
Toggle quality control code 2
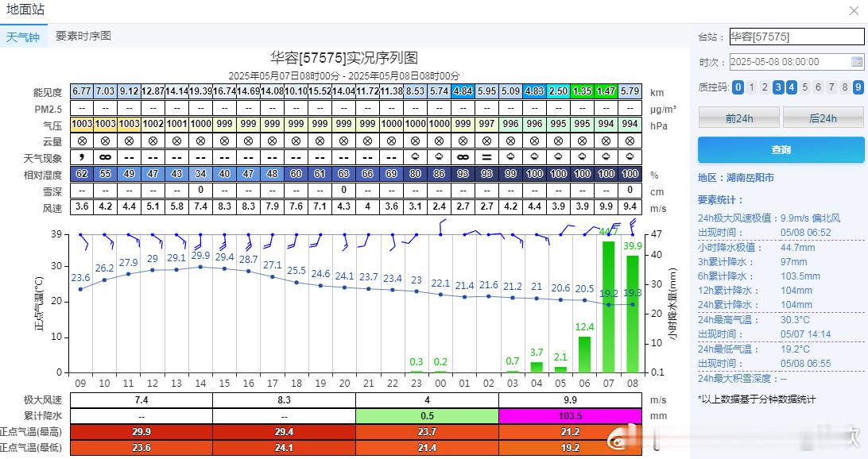[x=765, y=87]
